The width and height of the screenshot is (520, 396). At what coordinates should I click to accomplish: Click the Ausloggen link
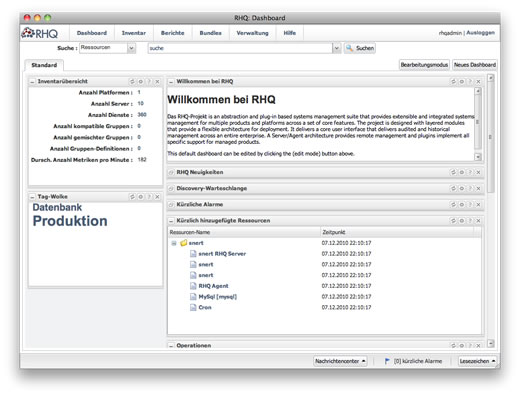[x=480, y=33]
